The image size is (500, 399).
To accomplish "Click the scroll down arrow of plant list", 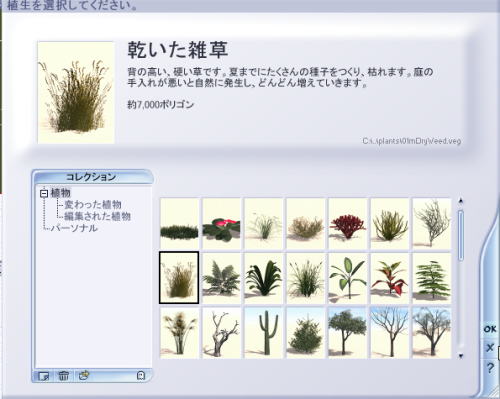I will pos(461,356).
